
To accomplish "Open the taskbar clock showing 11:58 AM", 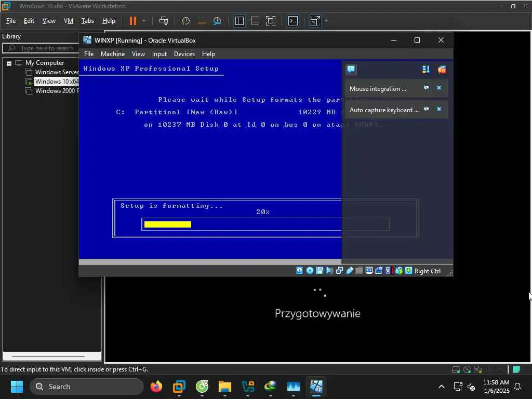I will [496, 387].
